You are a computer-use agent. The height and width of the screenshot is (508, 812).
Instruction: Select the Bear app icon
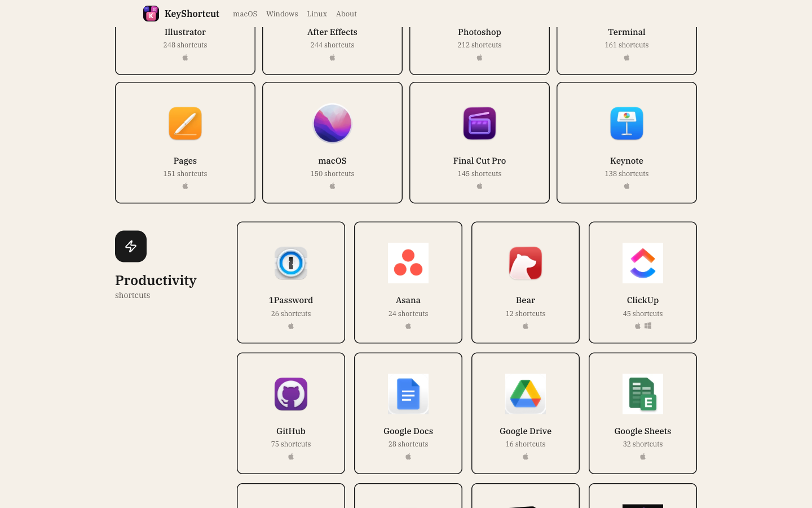526,263
